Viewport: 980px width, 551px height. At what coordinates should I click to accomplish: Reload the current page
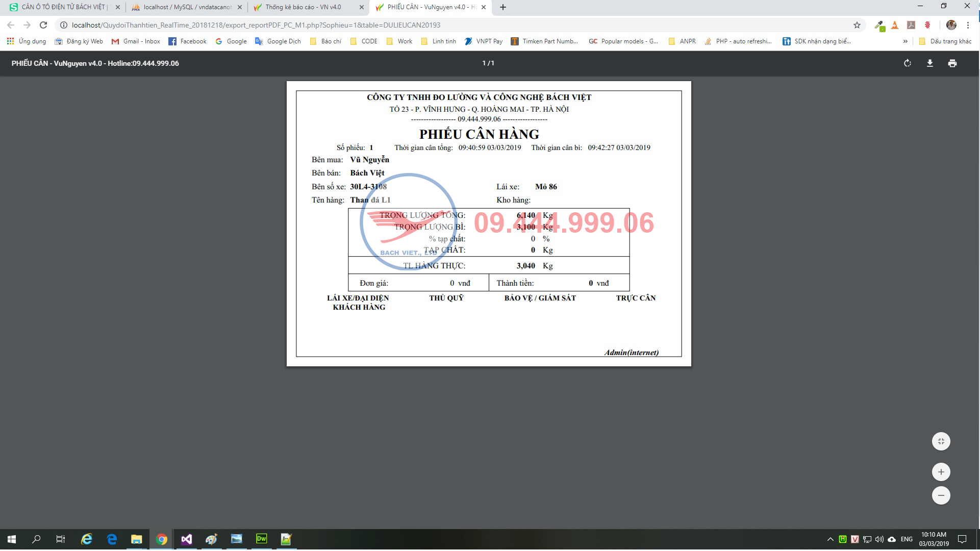point(43,25)
